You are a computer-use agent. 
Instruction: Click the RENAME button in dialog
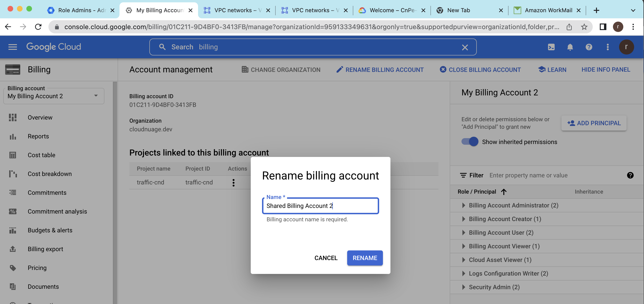pos(365,258)
